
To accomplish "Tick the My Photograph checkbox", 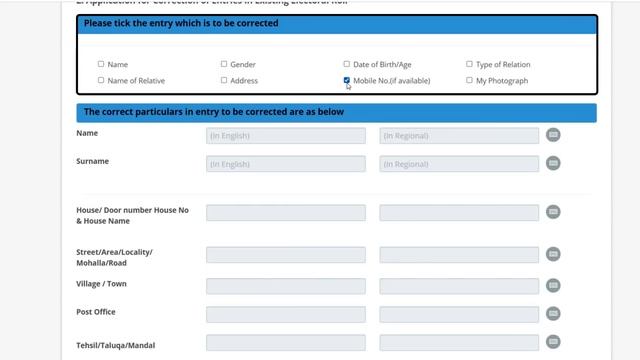I will point(469,80).
